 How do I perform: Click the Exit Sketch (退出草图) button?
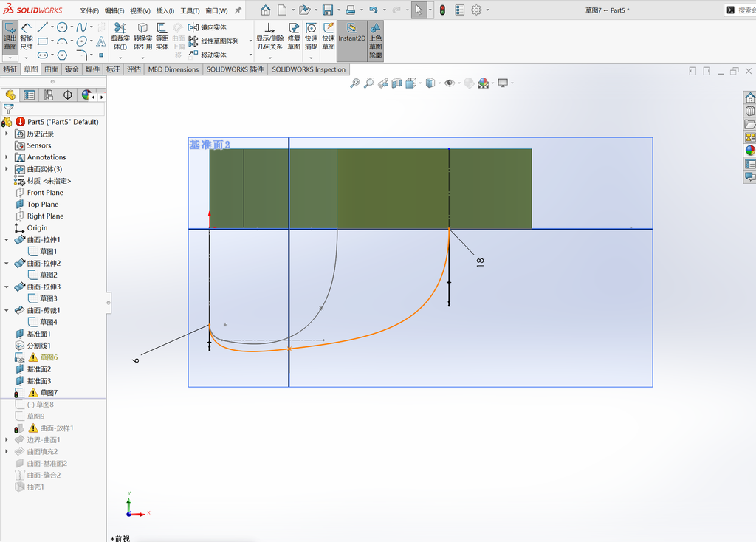(10, 36)
